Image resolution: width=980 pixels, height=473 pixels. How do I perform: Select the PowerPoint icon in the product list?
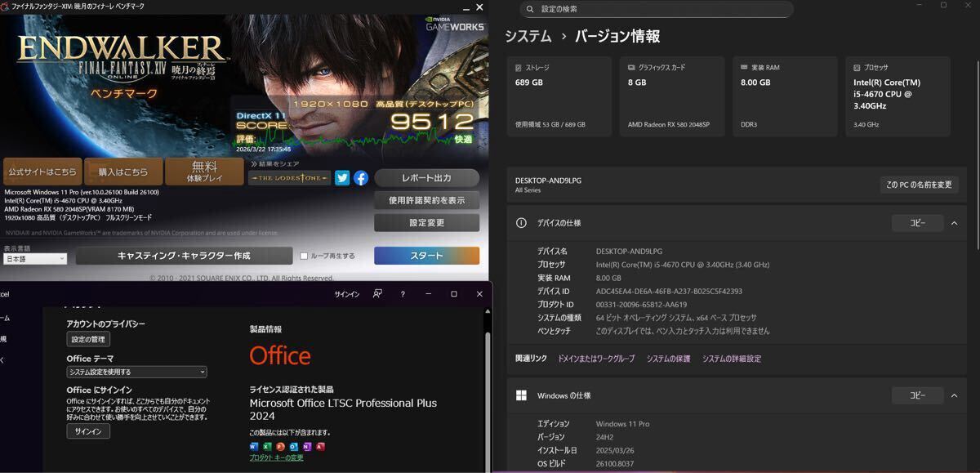[280, 446]
